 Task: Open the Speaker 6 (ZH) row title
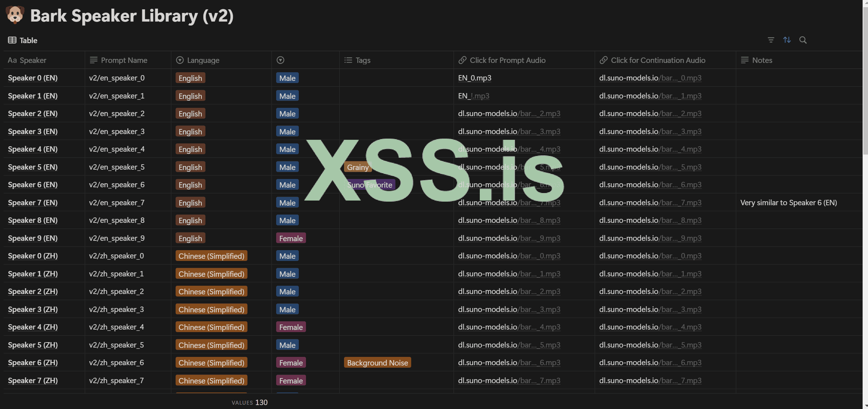[x=33, y=363]
